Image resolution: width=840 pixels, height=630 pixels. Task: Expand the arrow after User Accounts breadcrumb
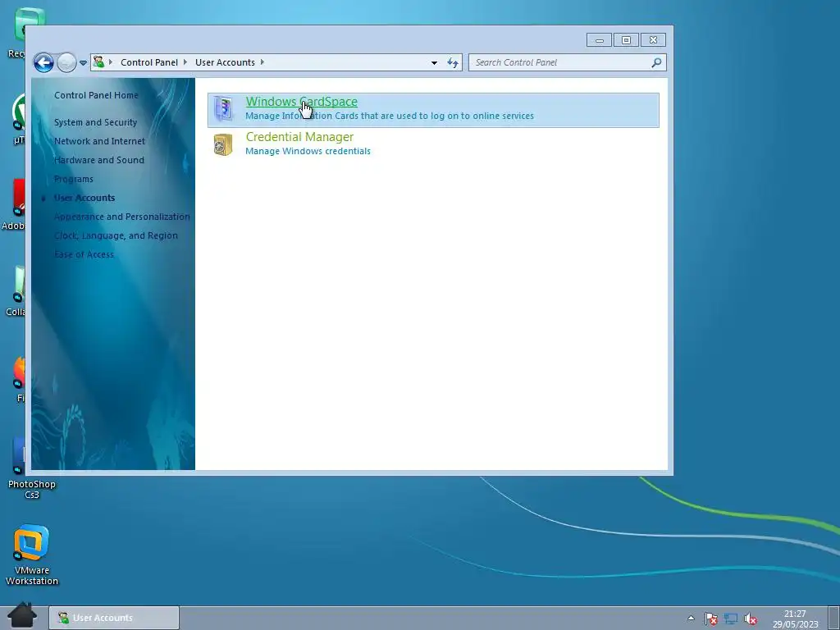(262, 62)
